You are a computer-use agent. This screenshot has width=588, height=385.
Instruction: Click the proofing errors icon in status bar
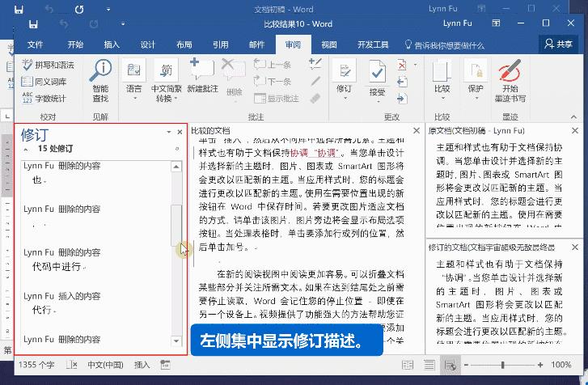point(71,365)
